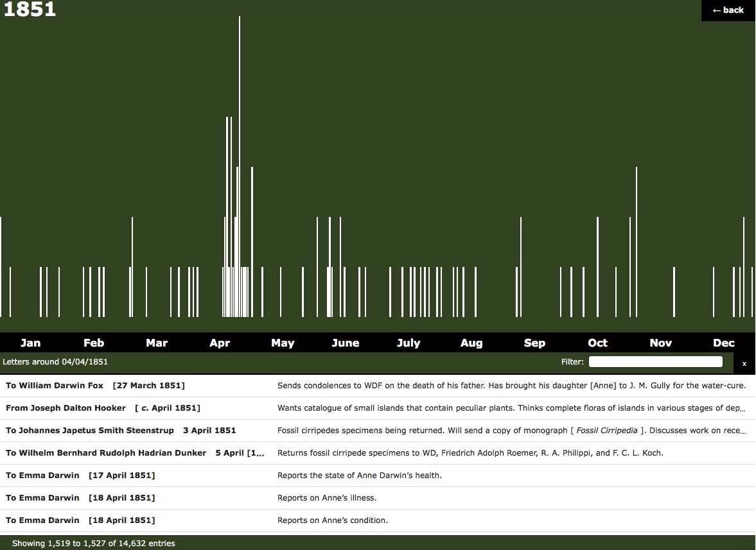Screen dimensions: 756x550
Task: Select June on the month axis
Action: tap(346, 343)
